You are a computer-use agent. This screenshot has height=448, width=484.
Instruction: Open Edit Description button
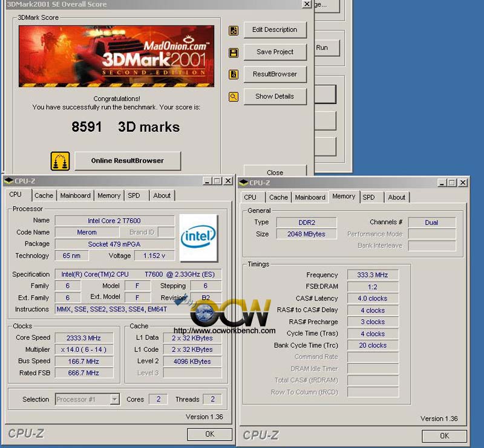pyautogui.click(x=275, y=30)
